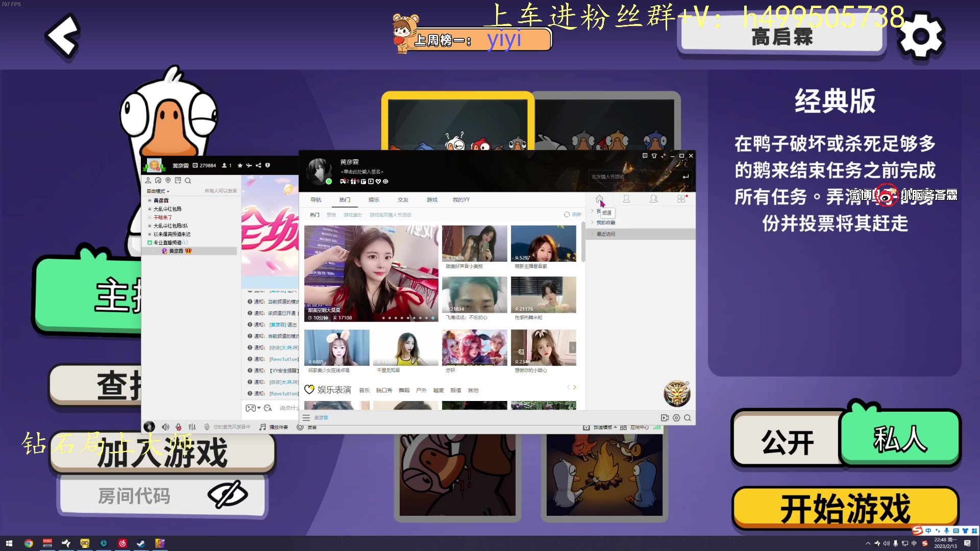Open the 交友 tab in YY
Image resolution: width=980 pixels, height=551 pixels.
[x=403, y=199]
